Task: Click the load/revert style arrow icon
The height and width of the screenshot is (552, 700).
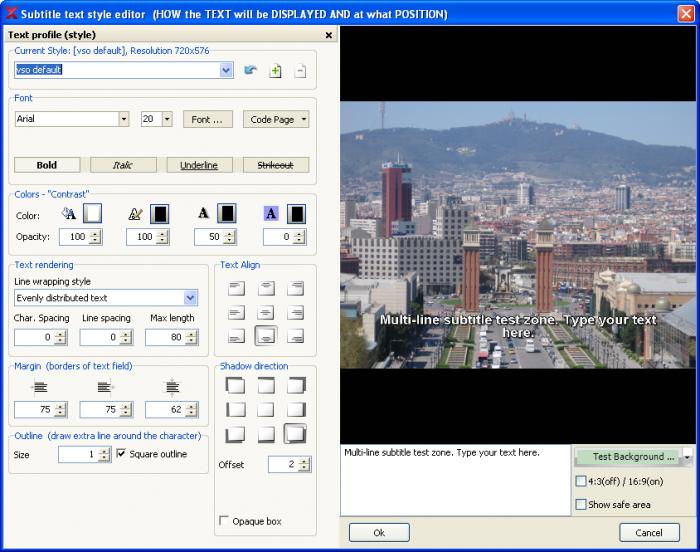Action: tap(250, 70)
